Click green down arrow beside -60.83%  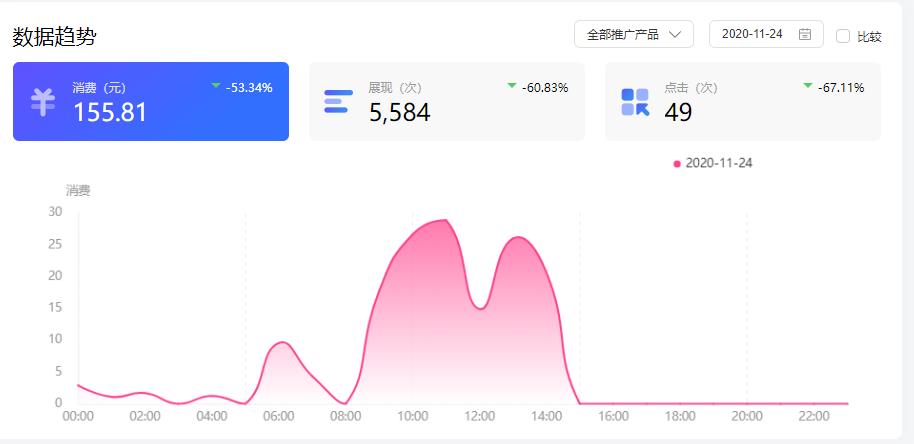tap(512, 87)
